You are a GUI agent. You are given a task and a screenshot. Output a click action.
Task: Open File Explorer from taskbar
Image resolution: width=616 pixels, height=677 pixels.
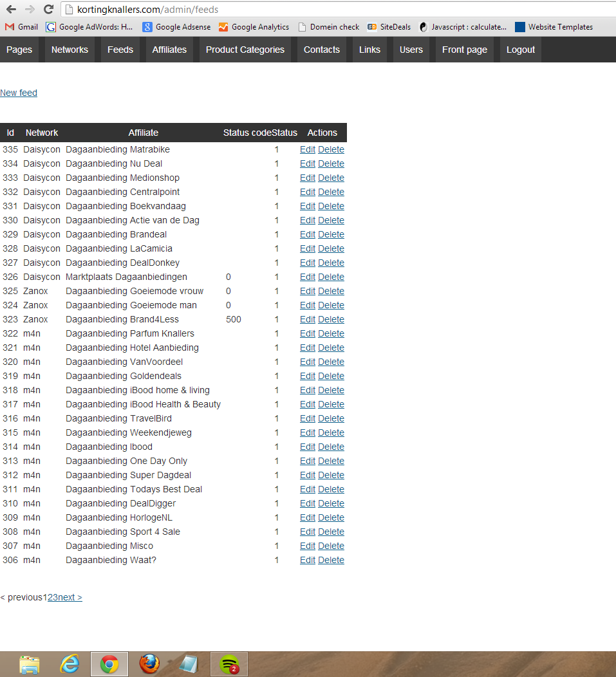click(x=30, y=664)
